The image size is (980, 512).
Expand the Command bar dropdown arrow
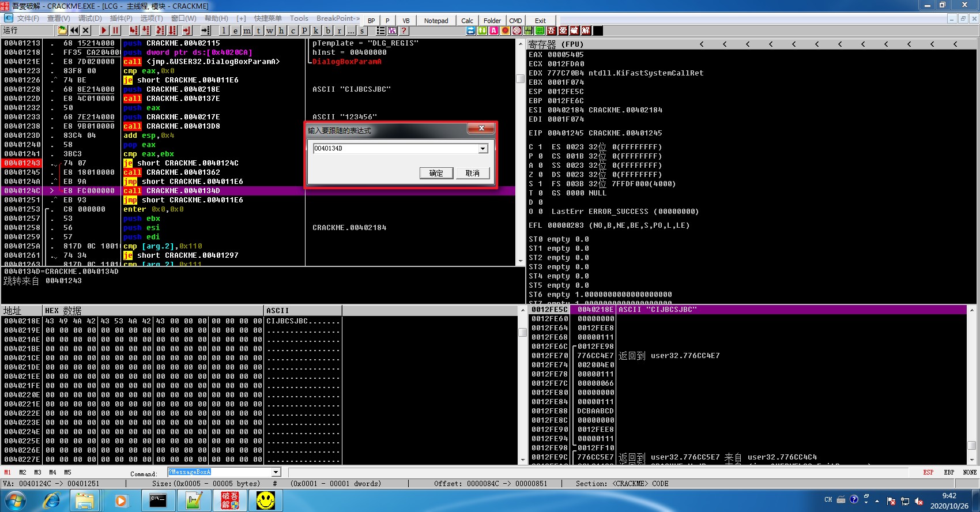coord(276,472)
